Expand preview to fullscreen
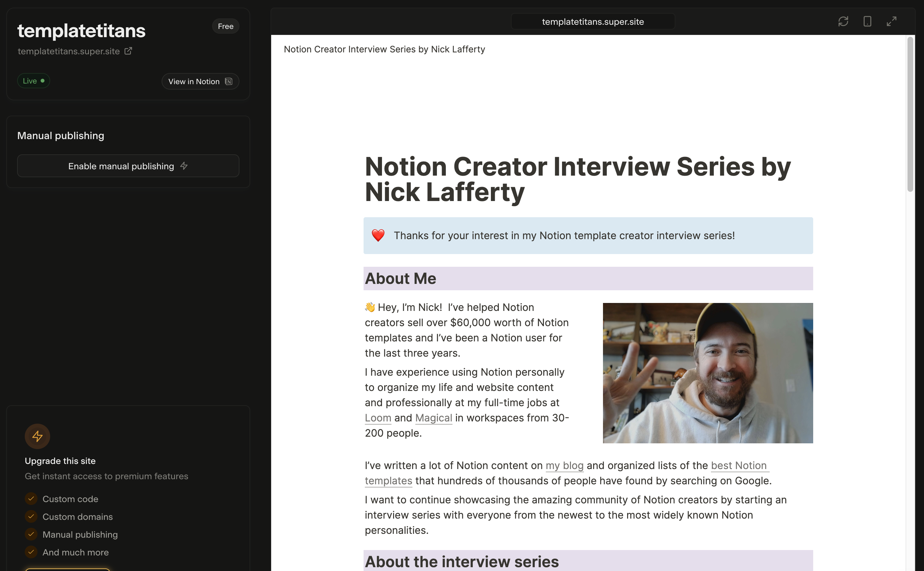This screenshot has height=571, width=924. (x=892, y=22)
